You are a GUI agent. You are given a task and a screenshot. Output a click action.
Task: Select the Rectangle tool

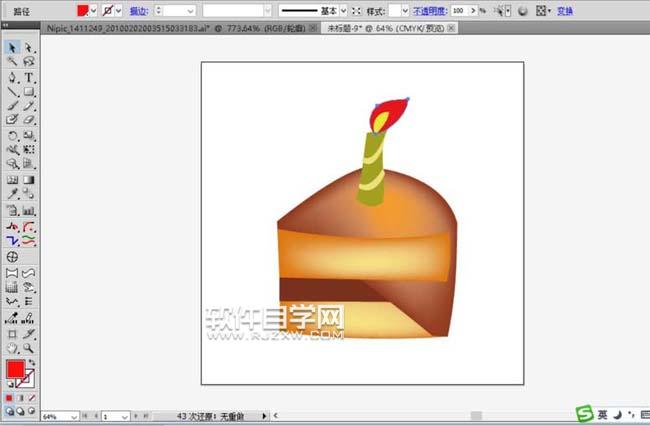pyautogui.click(x=29, y=92)
